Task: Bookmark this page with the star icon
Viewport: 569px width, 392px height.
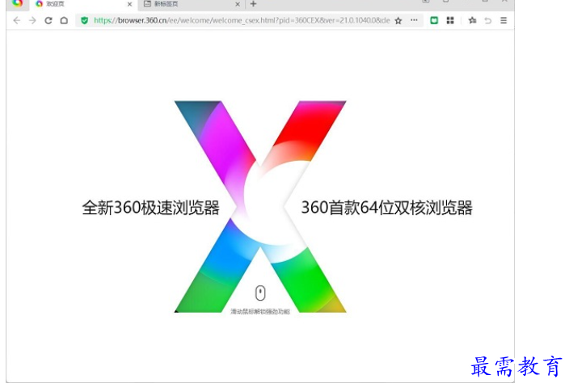Action: tap(398, 21)
